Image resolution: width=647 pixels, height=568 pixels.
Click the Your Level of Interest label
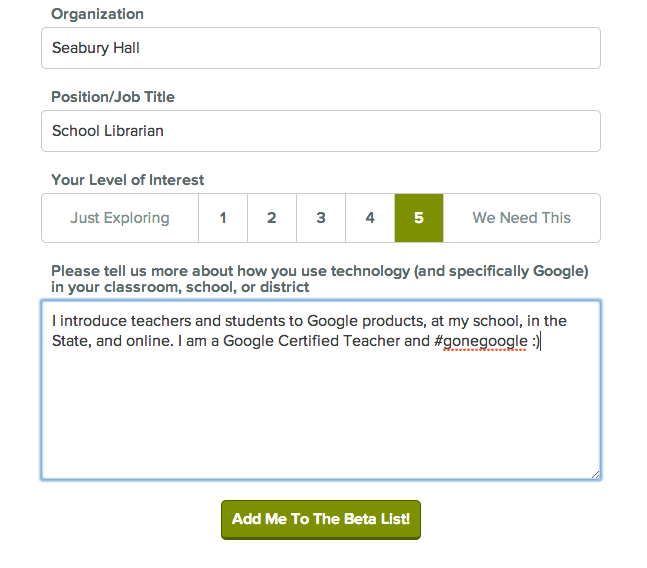pos(128,180)
